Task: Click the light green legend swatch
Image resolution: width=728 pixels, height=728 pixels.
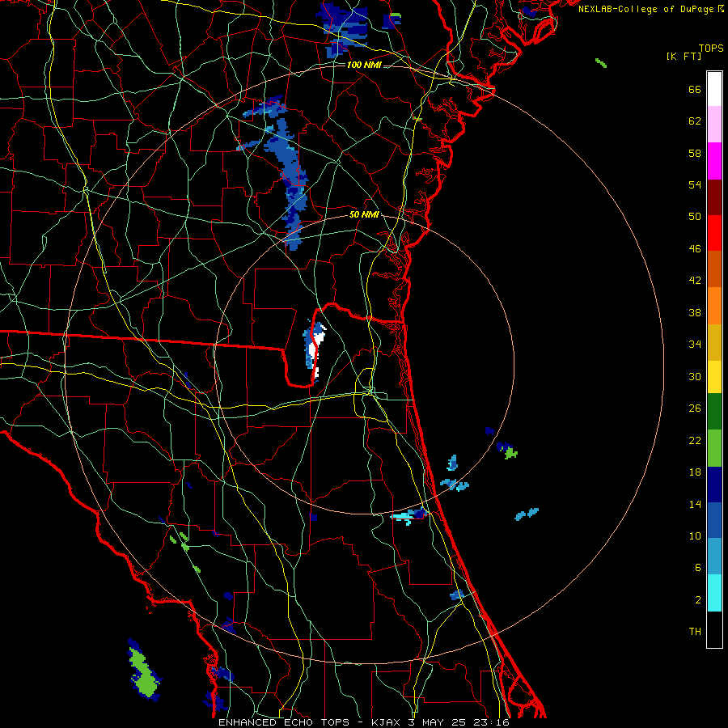Action: click(714, 448)
